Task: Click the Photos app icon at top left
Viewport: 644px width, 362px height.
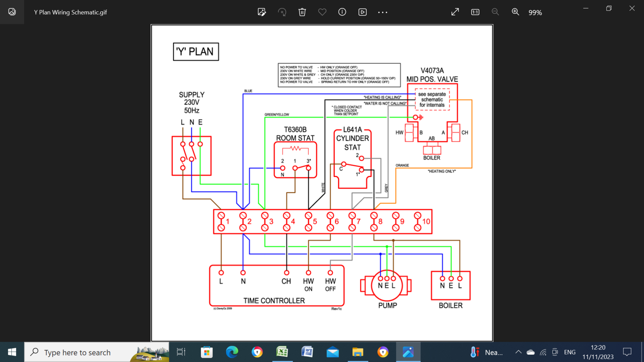Action: [12, 12]
